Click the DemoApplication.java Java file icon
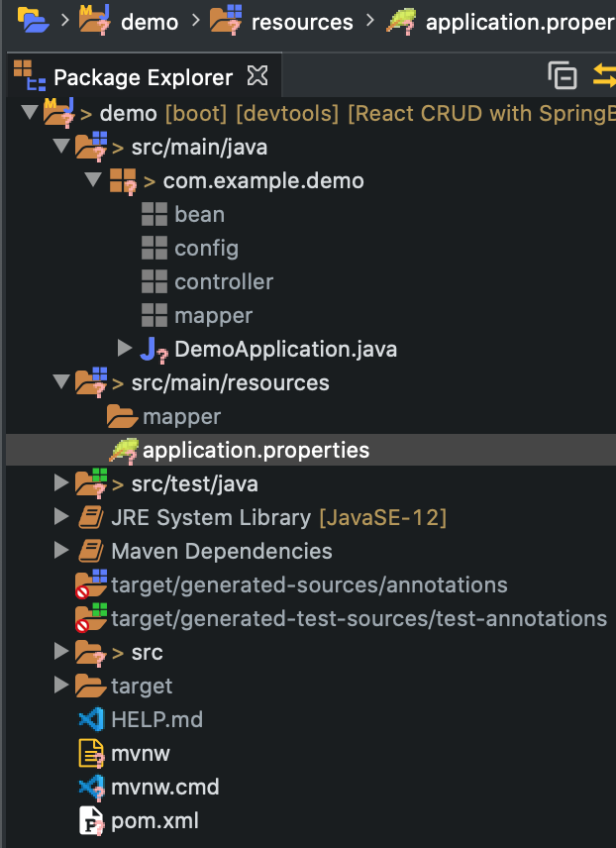Viewport: 616px width, 848px height. tap(154, 351)
